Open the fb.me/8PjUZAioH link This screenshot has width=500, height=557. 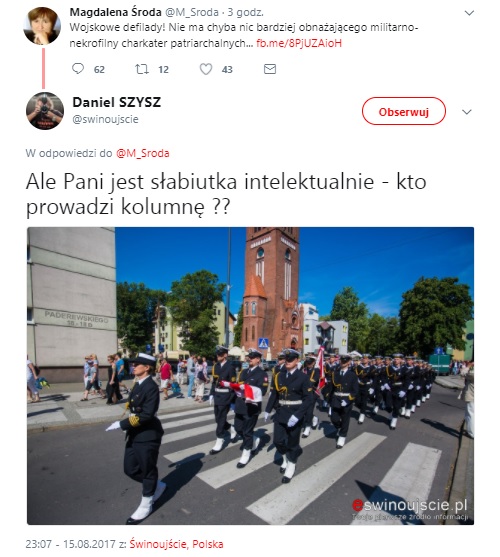[299, 43]
